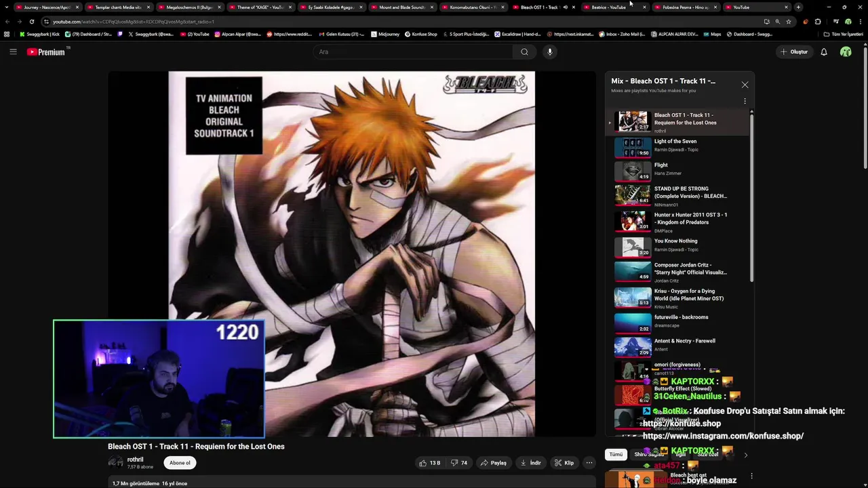The image size is (868, 488).
Task: Open Gelen Kutusu (31) bookmark
Action: click(x=342, y=34)
